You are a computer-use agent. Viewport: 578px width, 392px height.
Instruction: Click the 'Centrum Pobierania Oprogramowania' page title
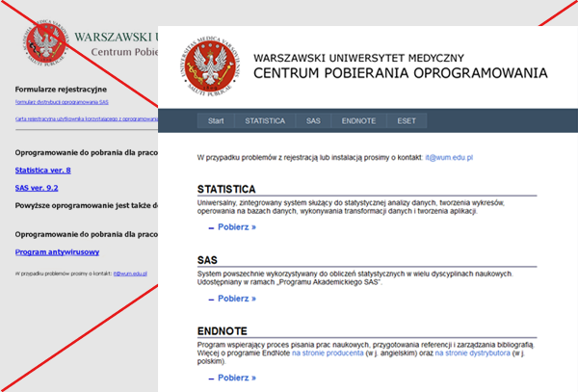(x=400, y=72)
